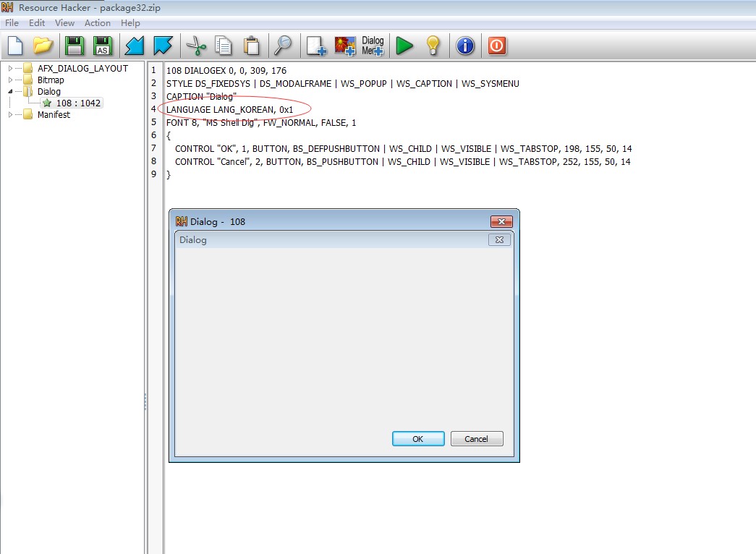The width and height of the screenshot is (756, 554).
Task: Expand the AFX_DIALOG_LAYOUT tree node
Action: [x=10, y=69]
